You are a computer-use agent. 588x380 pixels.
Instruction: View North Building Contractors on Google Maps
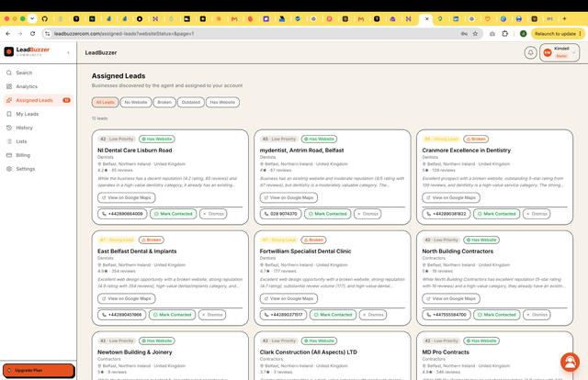451,298
